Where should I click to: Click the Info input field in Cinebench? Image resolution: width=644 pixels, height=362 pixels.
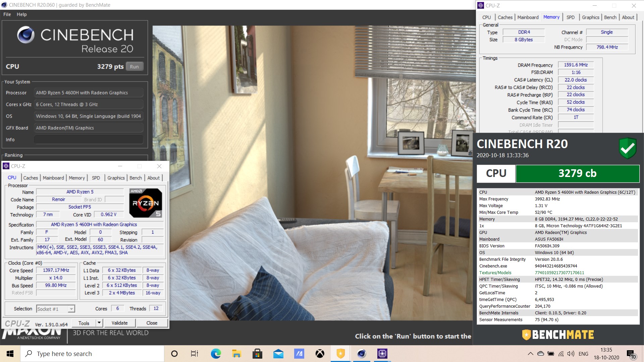89,139
